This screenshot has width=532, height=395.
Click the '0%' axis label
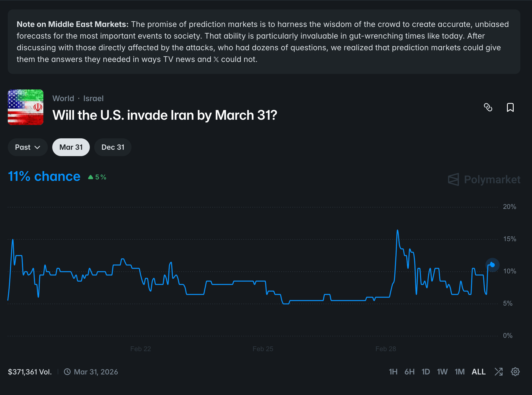click(508, 336)
